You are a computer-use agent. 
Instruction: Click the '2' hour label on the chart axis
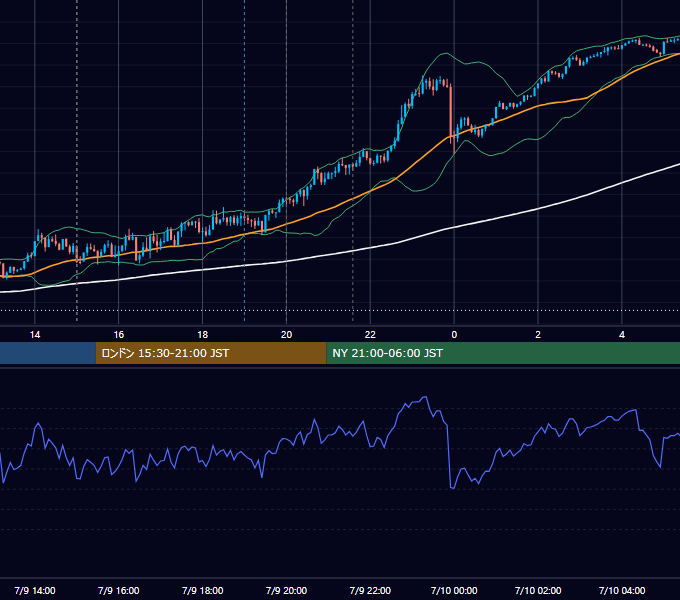coord(538,335)
